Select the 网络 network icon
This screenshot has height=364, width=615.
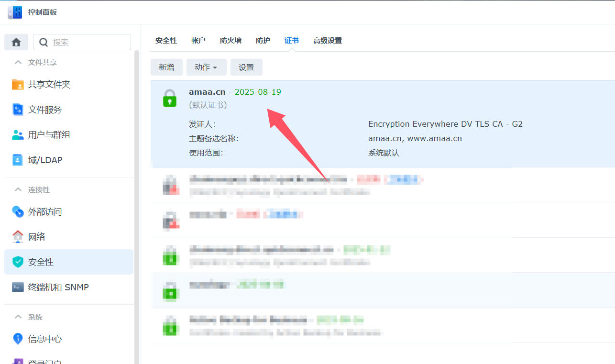[18, 237]
